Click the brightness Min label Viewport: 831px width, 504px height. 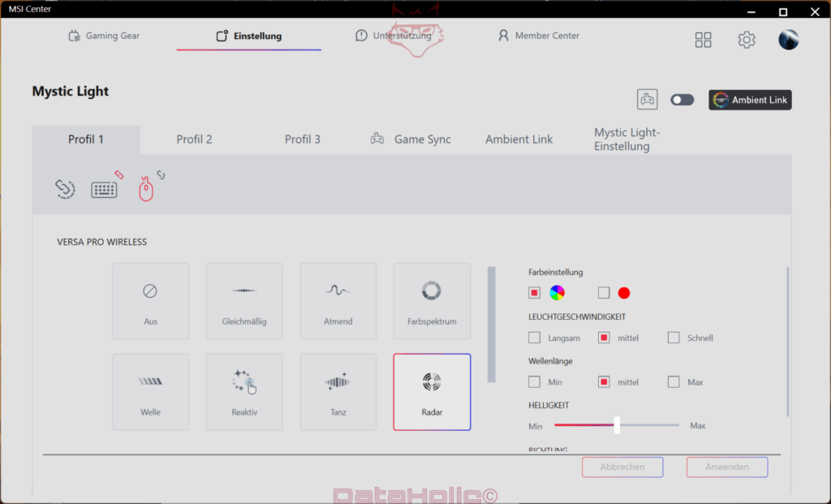pos(536,426)
